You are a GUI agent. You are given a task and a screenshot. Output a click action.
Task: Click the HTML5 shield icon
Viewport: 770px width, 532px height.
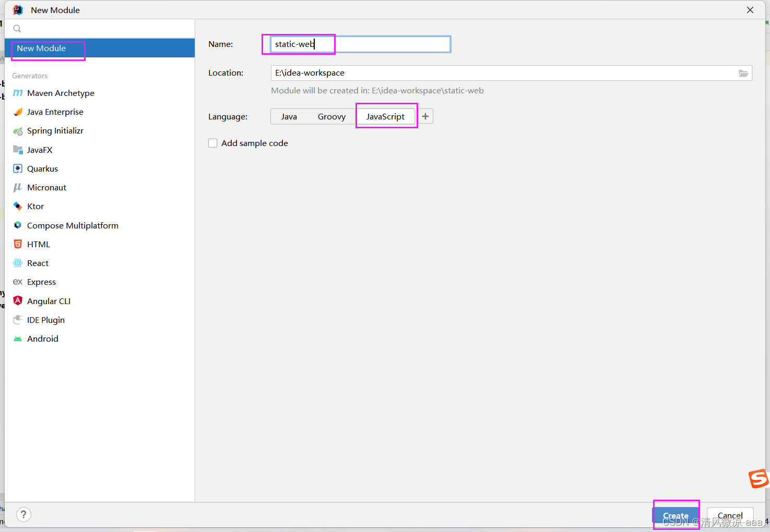(x=18, y=244)
